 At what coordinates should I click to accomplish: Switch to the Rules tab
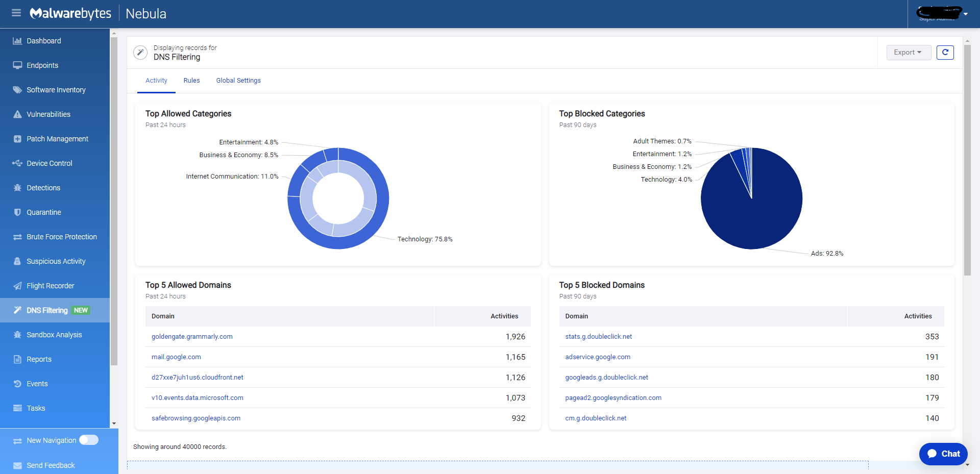point(191,81)
